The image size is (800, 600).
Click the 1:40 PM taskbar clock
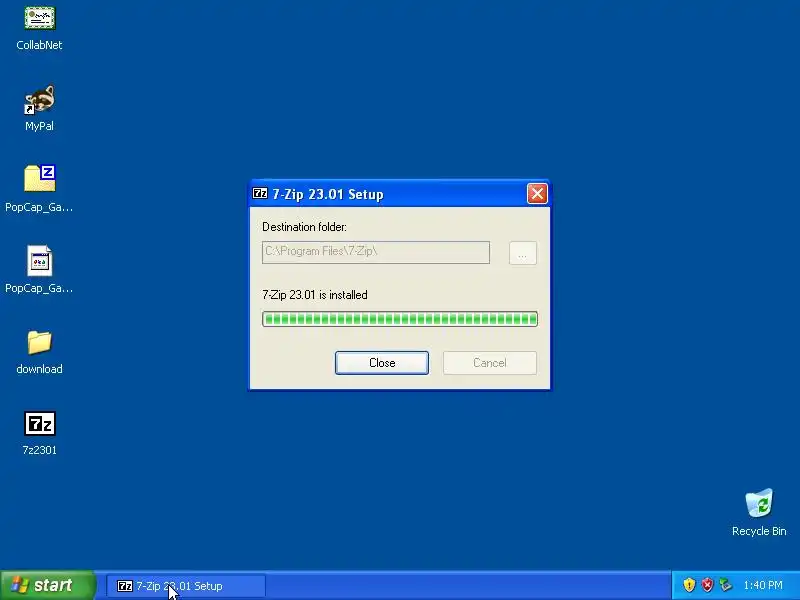click(763, 585)
